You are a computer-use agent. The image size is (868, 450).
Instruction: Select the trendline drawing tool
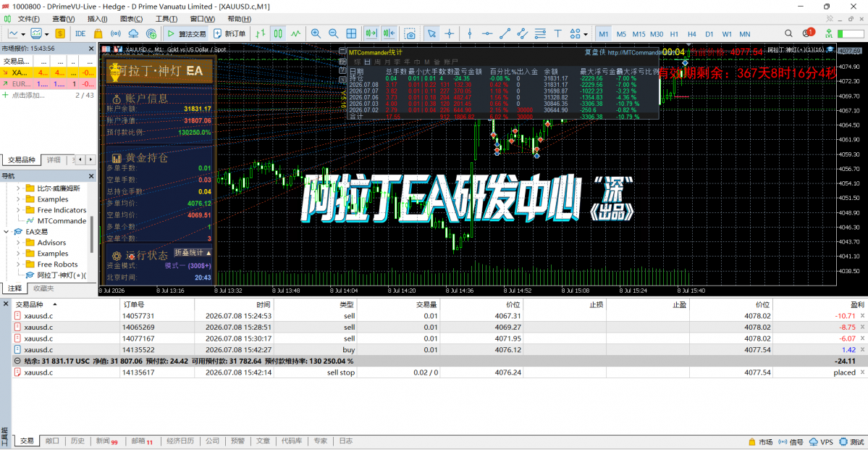click(x=505, y=33)
